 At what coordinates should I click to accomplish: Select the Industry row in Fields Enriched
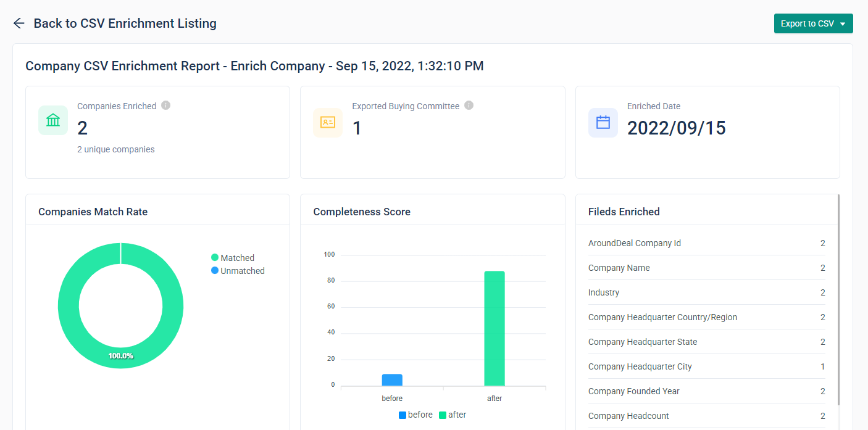click(706, 292)
